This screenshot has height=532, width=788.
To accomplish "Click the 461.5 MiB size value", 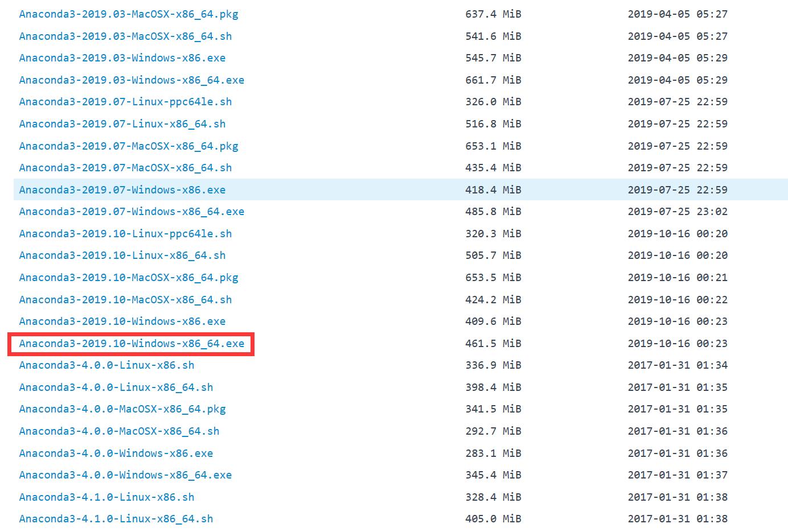I will click(493, 343).
